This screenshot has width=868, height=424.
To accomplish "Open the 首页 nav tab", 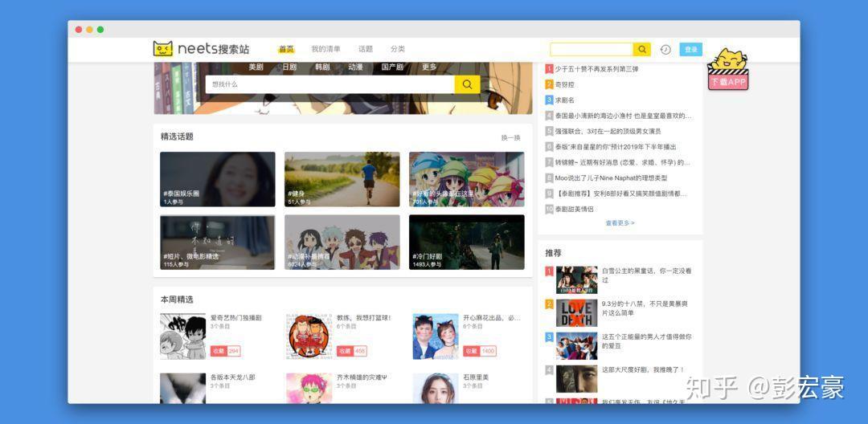I will (286, 49).
